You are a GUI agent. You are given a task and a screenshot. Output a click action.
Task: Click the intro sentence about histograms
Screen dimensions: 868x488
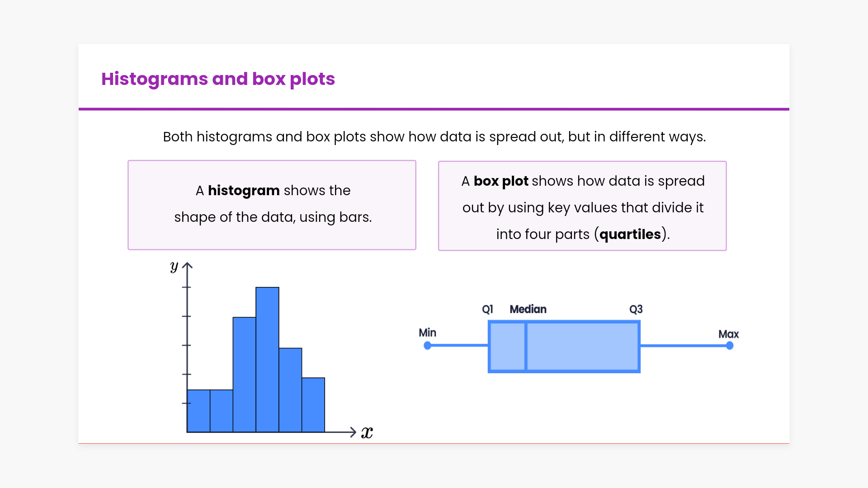[x=434, y=137]
